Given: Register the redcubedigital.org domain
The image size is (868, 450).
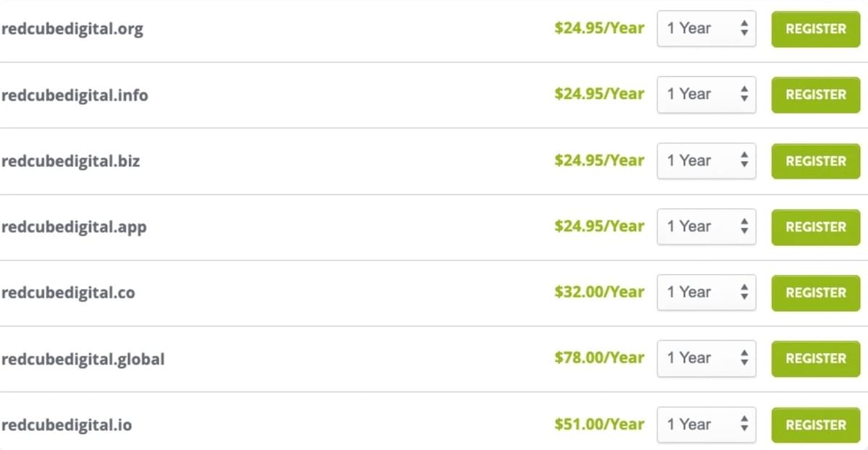Looking at the screenshot, I should click(x=815, y=29).
